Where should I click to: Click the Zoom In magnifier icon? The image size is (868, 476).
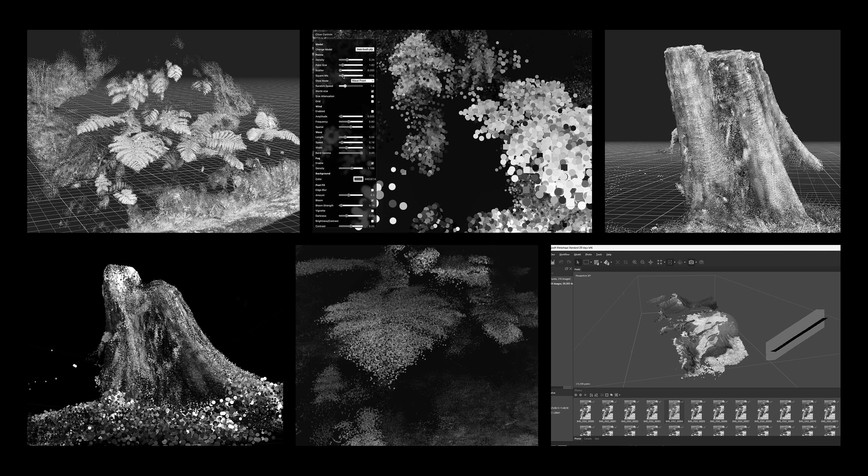click(634, 262)
